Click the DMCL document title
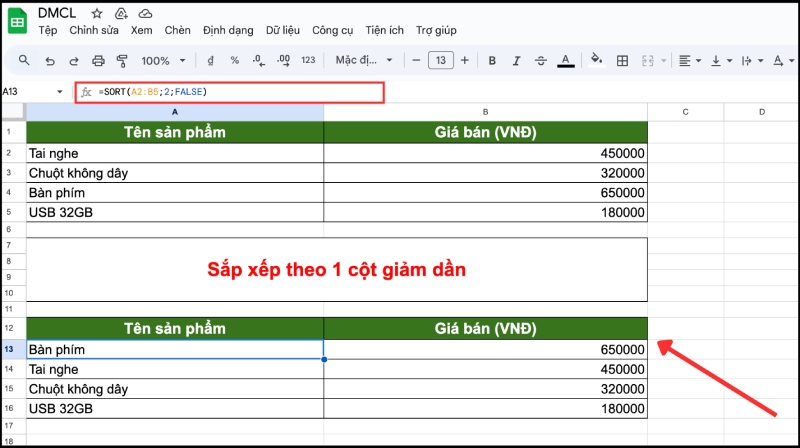The width and height of the screenshot is (800, 448). pyautogui.click(x=57, y=13)
